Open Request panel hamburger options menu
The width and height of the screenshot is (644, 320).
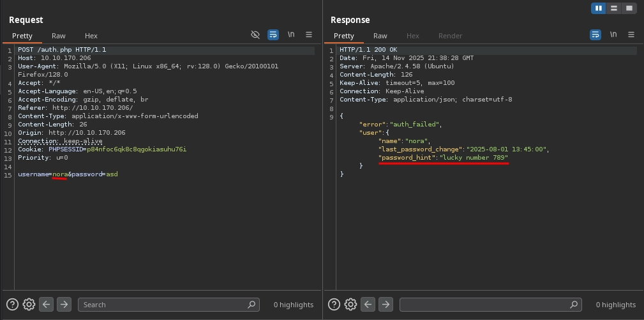(x=309, y=34)
